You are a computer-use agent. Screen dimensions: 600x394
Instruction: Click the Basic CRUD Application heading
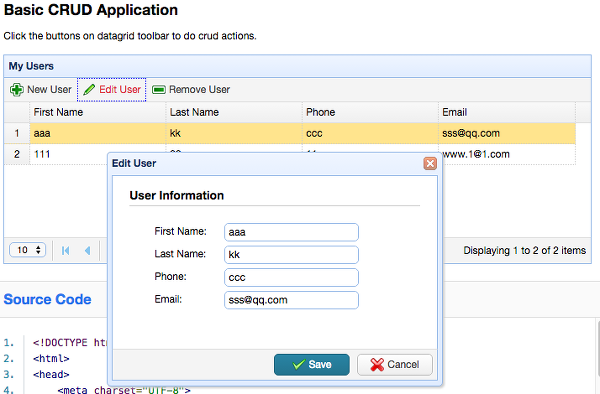91,10
